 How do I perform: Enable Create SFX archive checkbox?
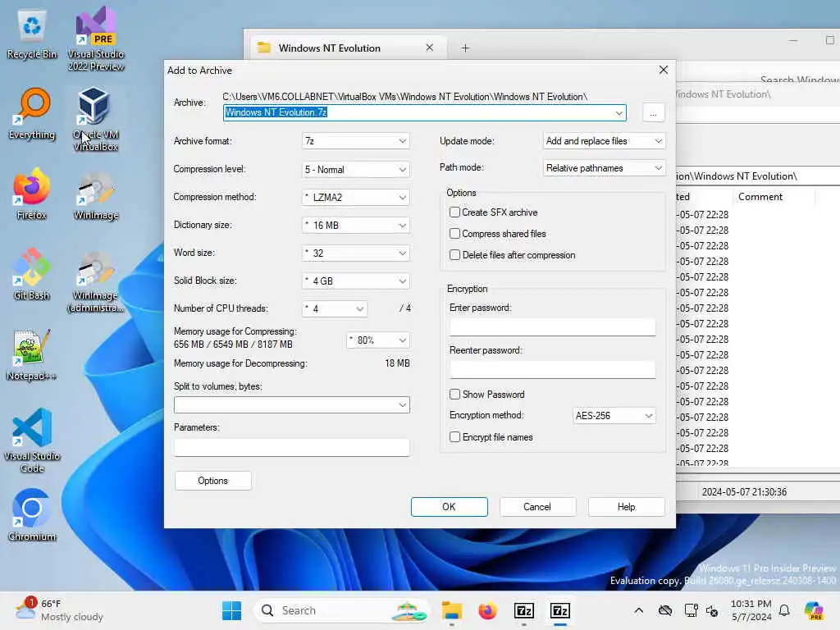tap(454, 212)
